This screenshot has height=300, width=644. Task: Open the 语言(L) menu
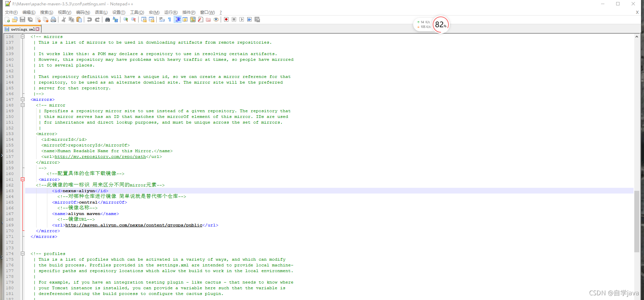click(101, 12)
